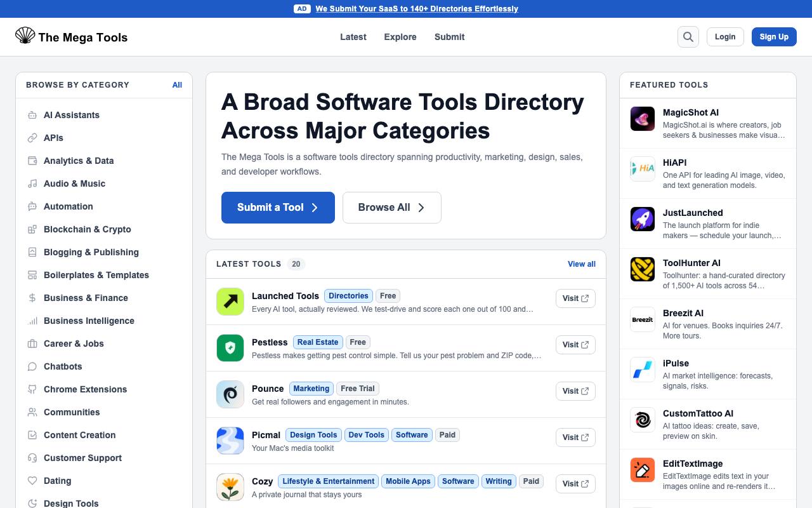Image resolution: width=812 pixels, height=508 pixels.
Task: Click View all latest tools
Action: pyautogui.click(x=582, y=264)
